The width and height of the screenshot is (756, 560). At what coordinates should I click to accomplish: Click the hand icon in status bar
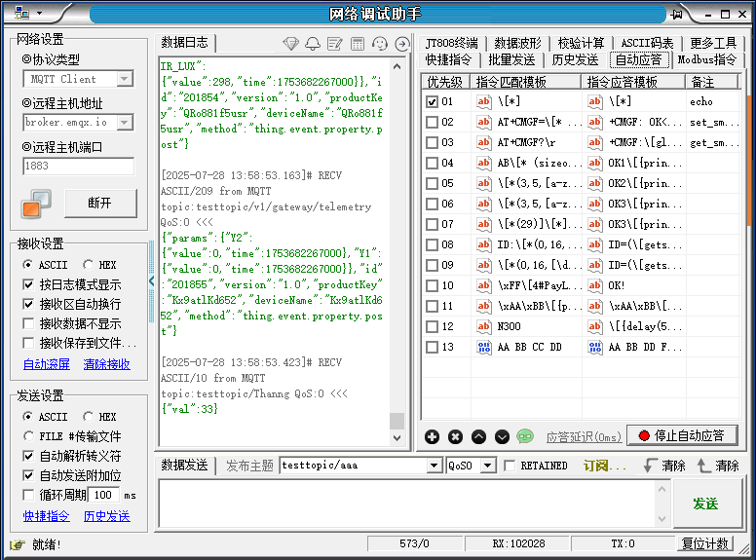(18, 545)
